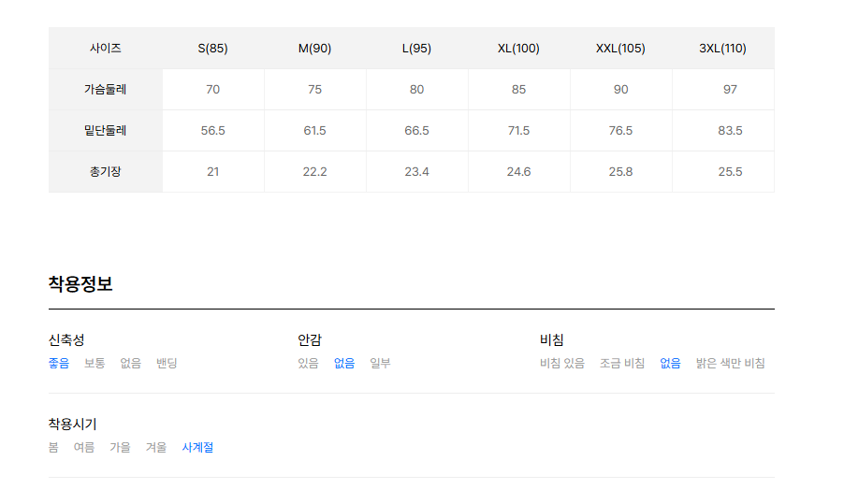This screenshot has width=844, height=504.
Task: Choose the 비침 있음 option
Action: (562, 363)
